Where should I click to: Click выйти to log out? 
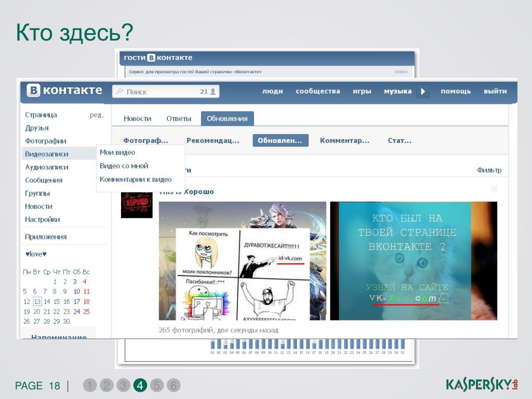pos(495,91)
